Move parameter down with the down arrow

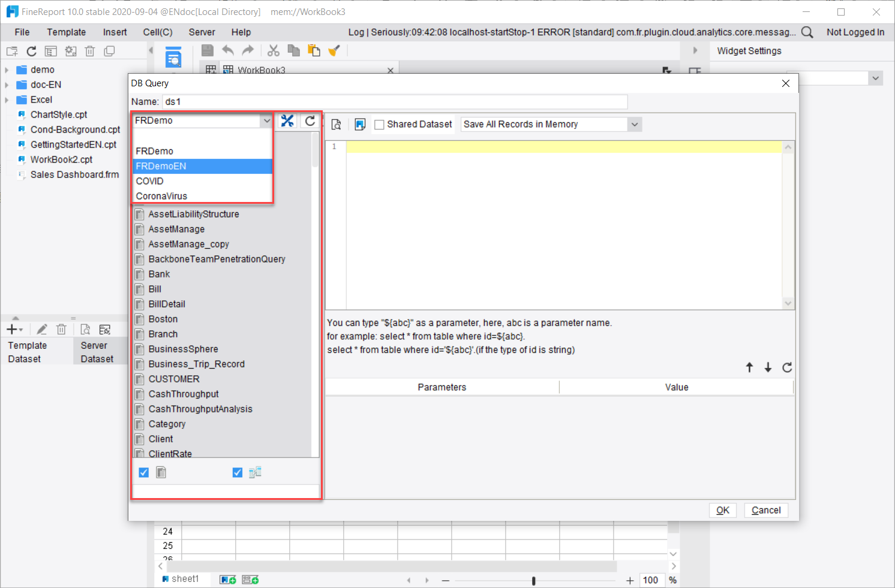pyautogui.click(x=768, y=367)
